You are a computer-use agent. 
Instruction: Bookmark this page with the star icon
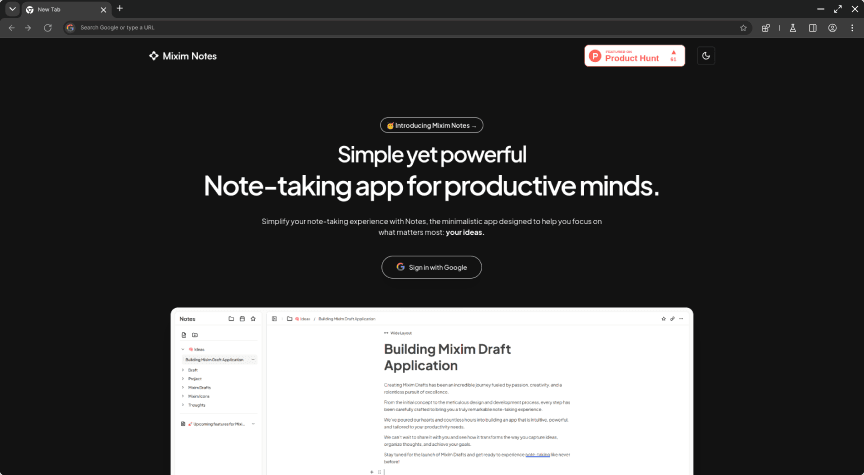point(743,28)
